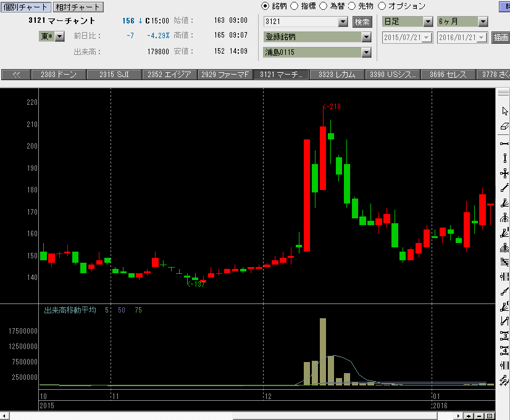Select the diagonal trend line tool
The width and height of the screenshot is (510, 420).
(504, 187)
